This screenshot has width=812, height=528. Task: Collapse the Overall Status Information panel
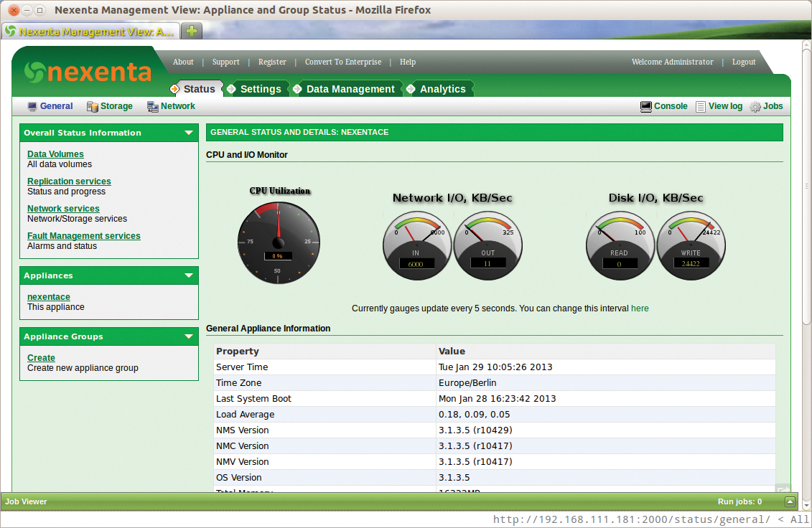pyautogui.click(x=189, y=133)
